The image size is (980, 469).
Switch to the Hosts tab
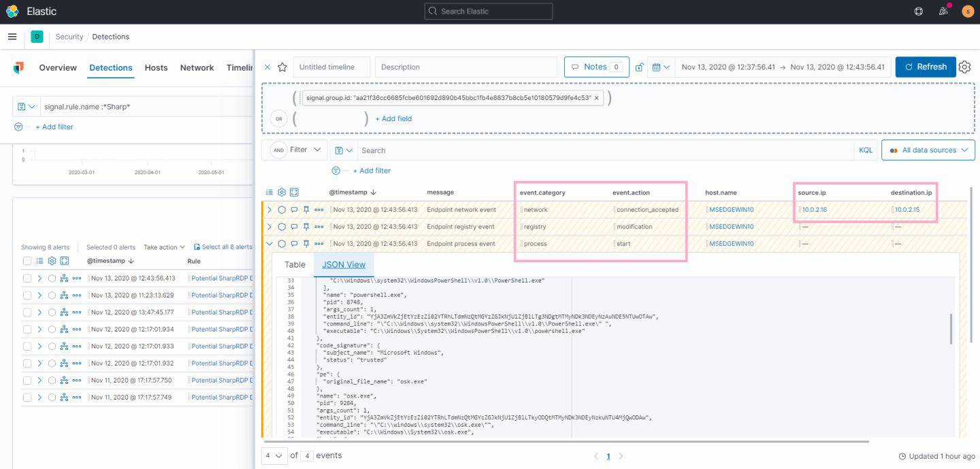point(156,67)
